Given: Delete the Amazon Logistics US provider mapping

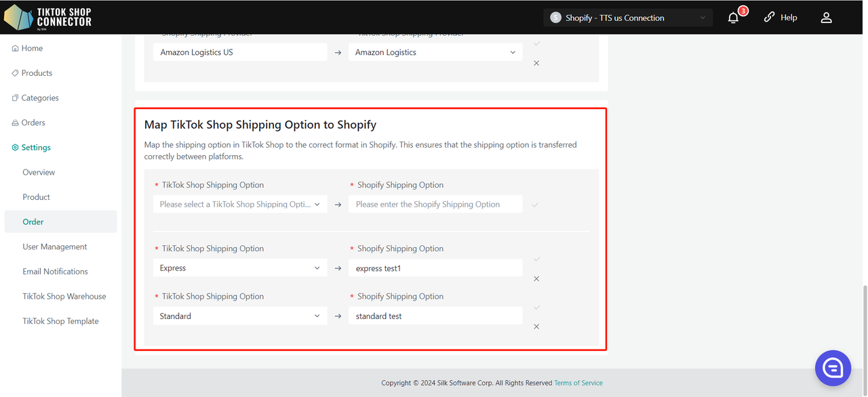Looking at the screenshot, I should click(x=536, y=63).
